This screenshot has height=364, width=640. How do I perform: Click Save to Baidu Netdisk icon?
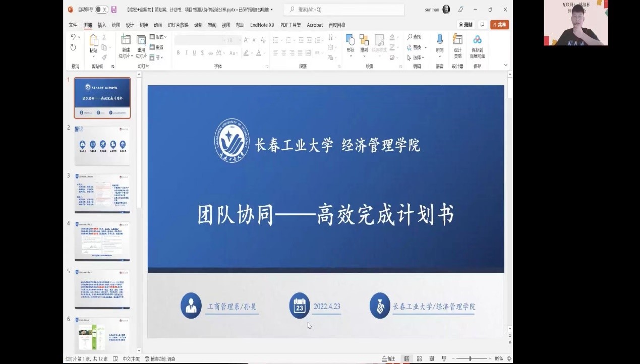(x=477, y=40)
